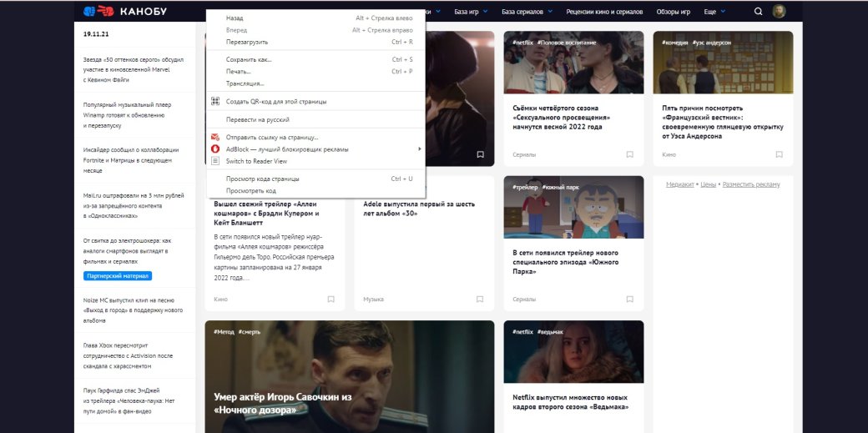Viewport: 868px width, 433px height.
Task: Click the AdBlock extension icon
Action: 215,149
